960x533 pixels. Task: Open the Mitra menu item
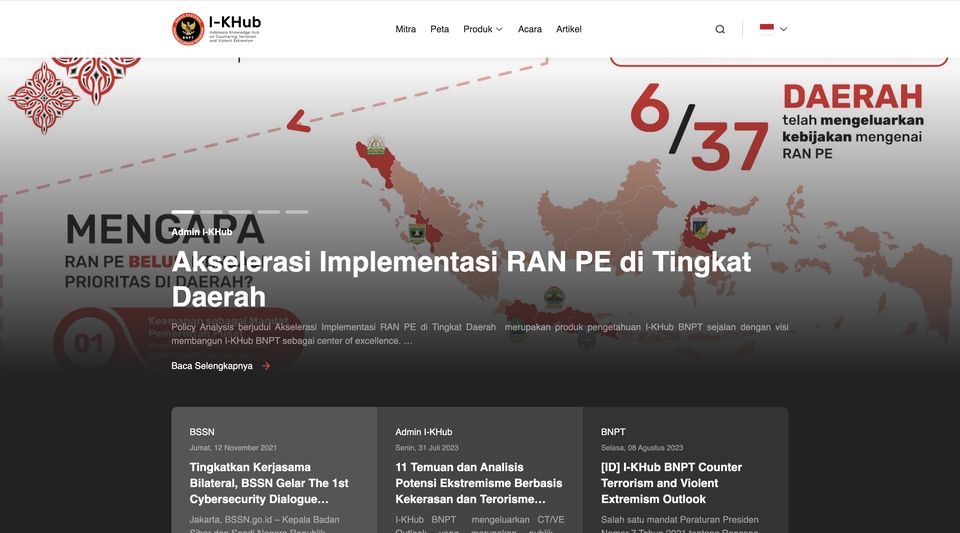[x=405, y=29]
